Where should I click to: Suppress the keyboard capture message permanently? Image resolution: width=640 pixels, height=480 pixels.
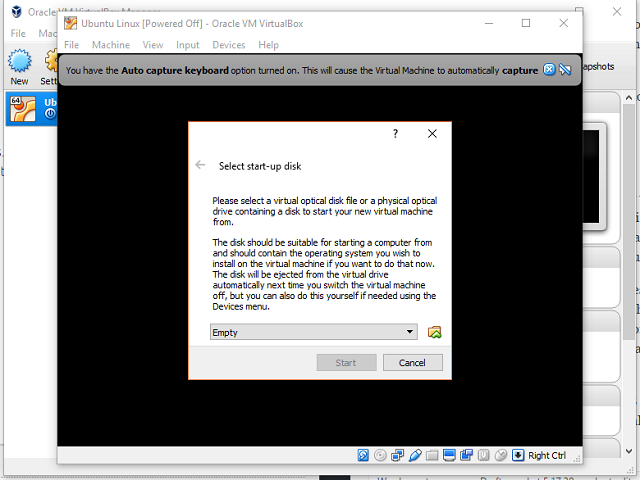pyautogui.click(x=565, y=70)
